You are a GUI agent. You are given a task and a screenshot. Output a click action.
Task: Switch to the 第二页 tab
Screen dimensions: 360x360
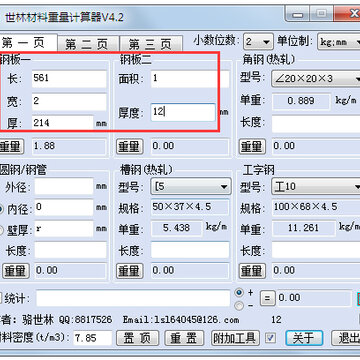88,44
